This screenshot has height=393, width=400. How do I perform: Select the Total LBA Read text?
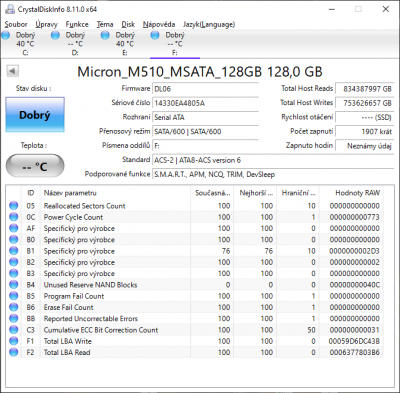(x=67, y=352)
